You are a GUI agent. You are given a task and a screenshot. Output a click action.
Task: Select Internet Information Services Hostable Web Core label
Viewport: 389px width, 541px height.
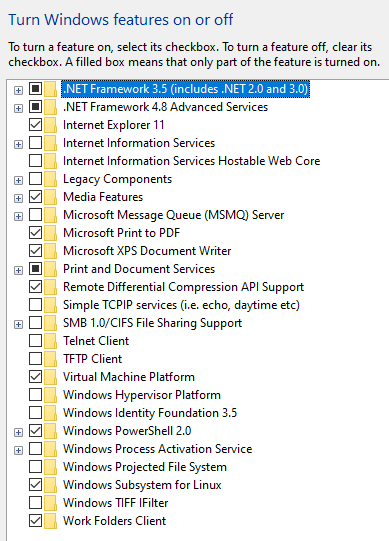coord(192,161)
